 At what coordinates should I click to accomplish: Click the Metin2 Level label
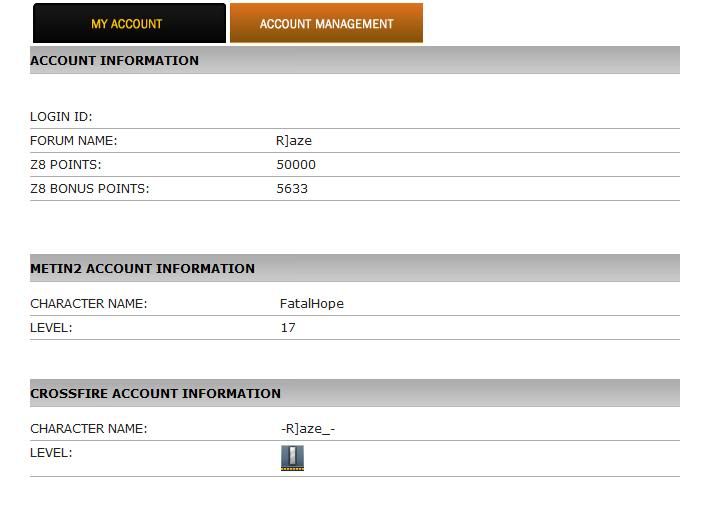pos(51,328)
